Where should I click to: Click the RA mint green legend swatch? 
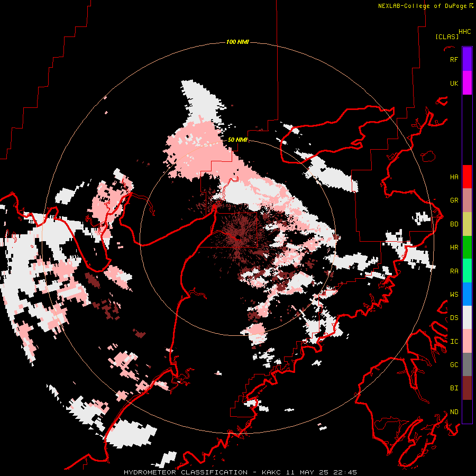467,271
